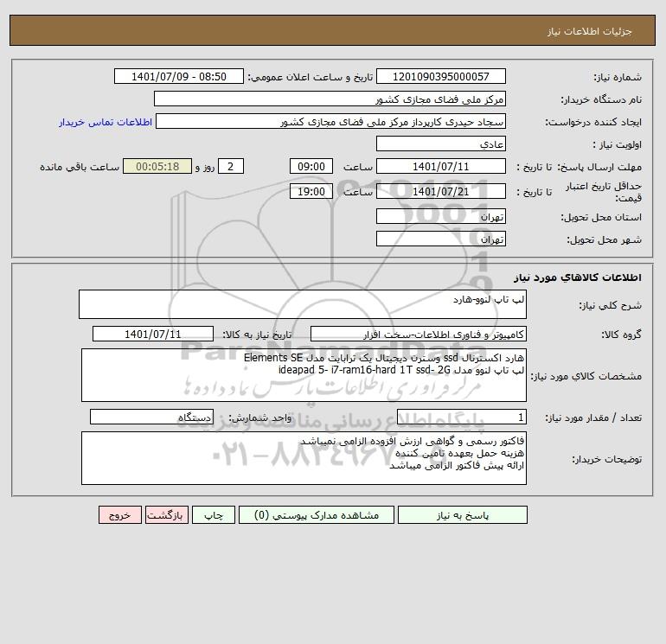This screenshot has height=644, width=666.
Task: Click the اطلاعات کالاهای مورد نیاز section heading
Action: click(578, 277)
